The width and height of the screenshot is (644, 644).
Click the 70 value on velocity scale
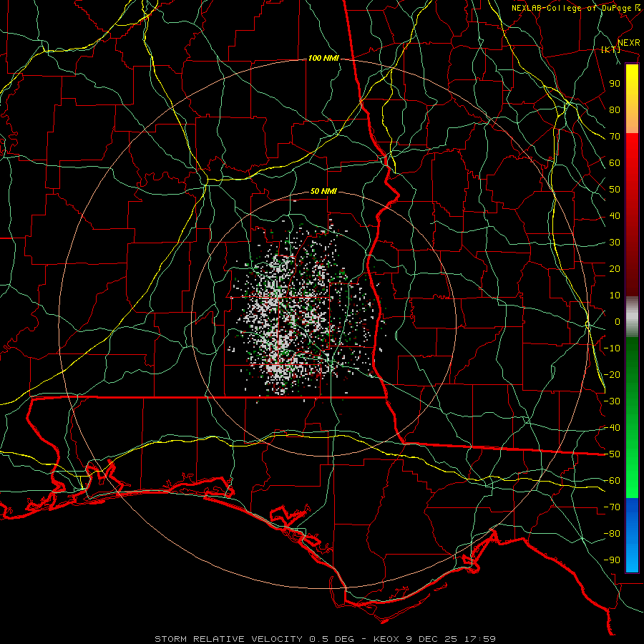point(615,137)
